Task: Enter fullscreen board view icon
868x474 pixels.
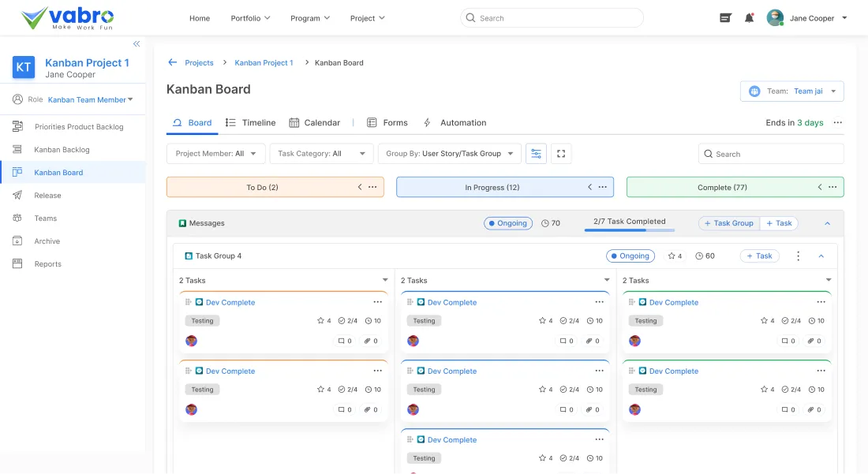Action: 561,154
